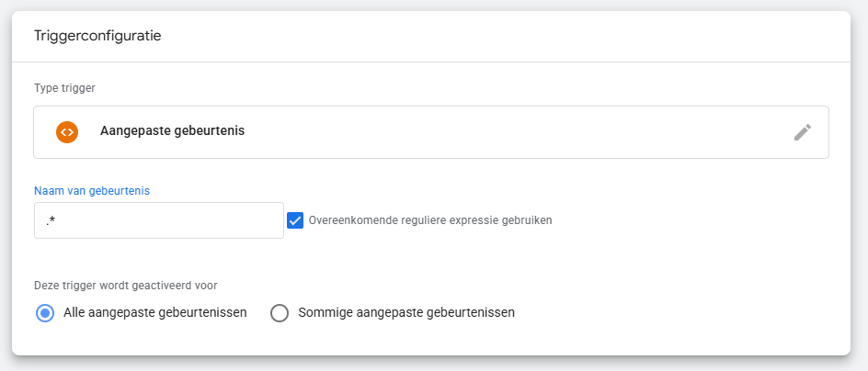868x371 pixels.
Task: Click the pencil edit icon for trigger type
Action: [802, 132]
